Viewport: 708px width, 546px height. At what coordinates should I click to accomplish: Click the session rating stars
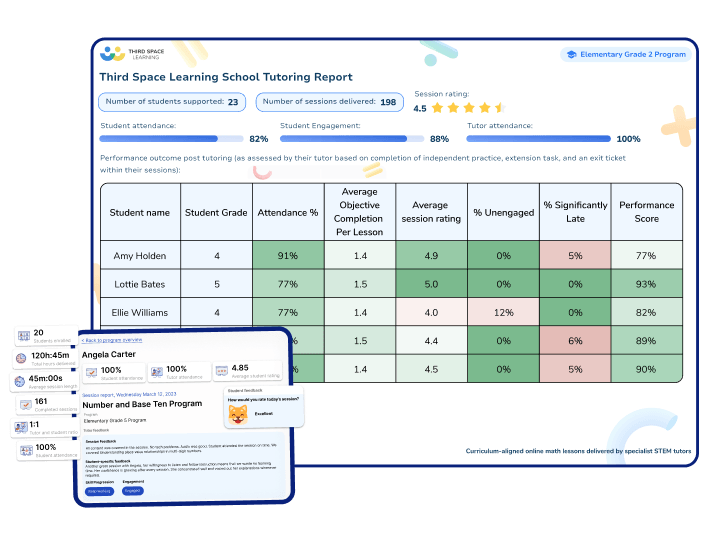(469, 108)
